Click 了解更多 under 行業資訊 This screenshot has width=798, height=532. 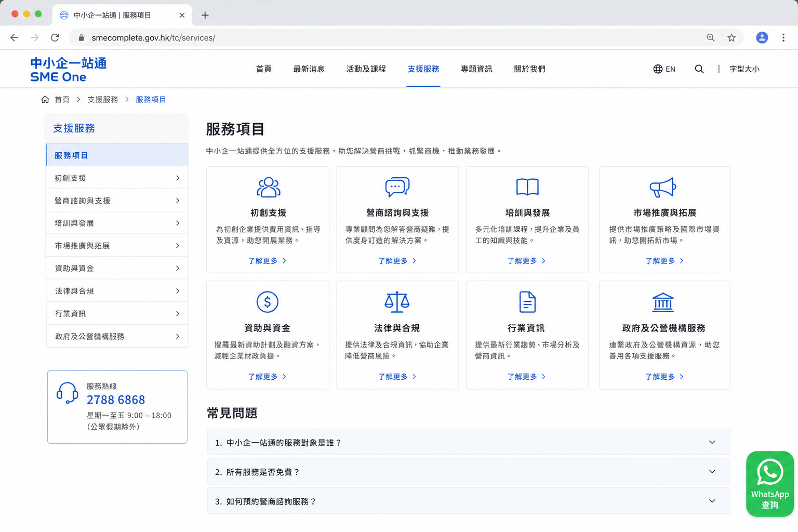pos(527,377)
